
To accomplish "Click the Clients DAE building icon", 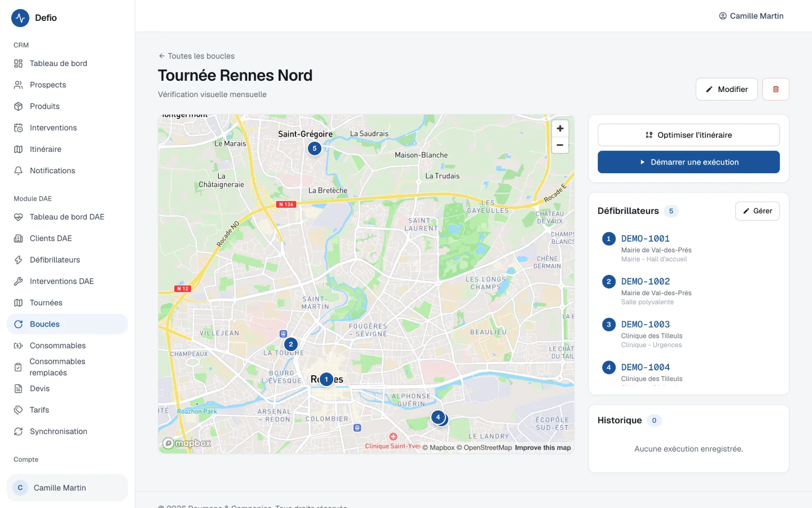I will pyautogui.click(x=18, y=238).
